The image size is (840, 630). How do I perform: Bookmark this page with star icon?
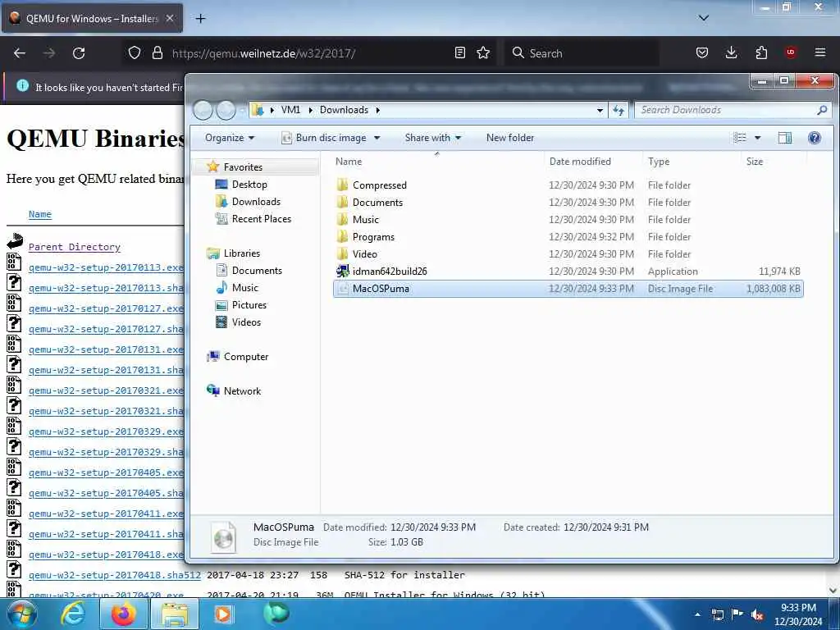click(483, 52)
